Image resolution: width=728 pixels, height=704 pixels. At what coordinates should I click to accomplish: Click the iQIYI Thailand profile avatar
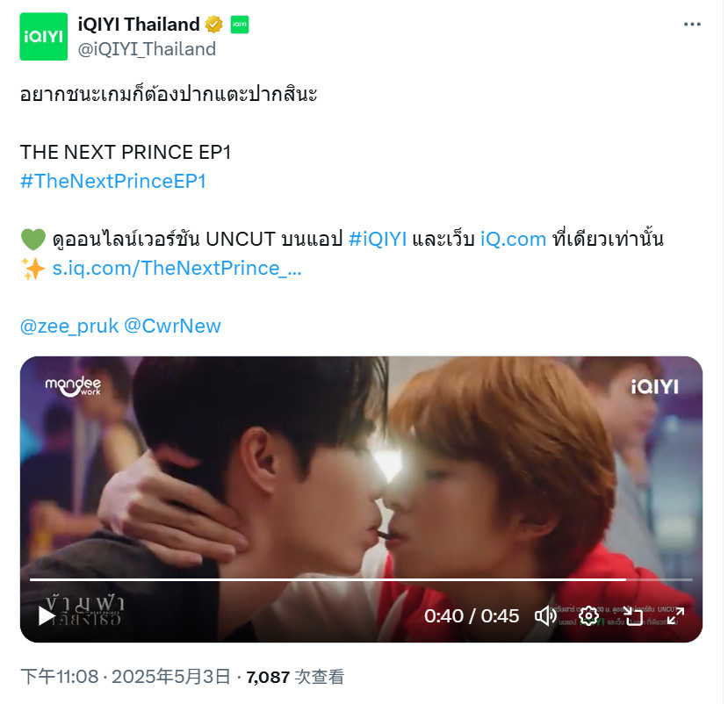44,37
